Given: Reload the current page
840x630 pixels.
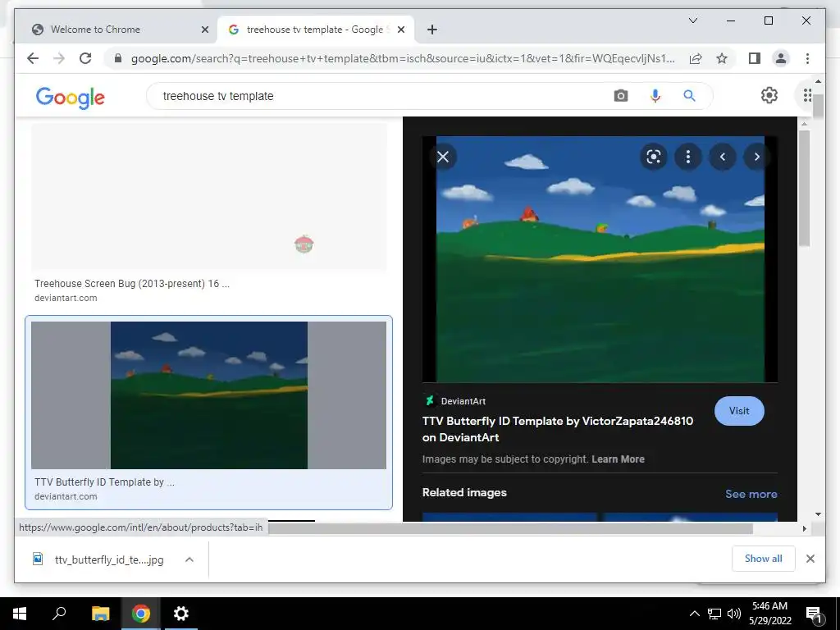Looking at the screenshot, I should (85, 58).
